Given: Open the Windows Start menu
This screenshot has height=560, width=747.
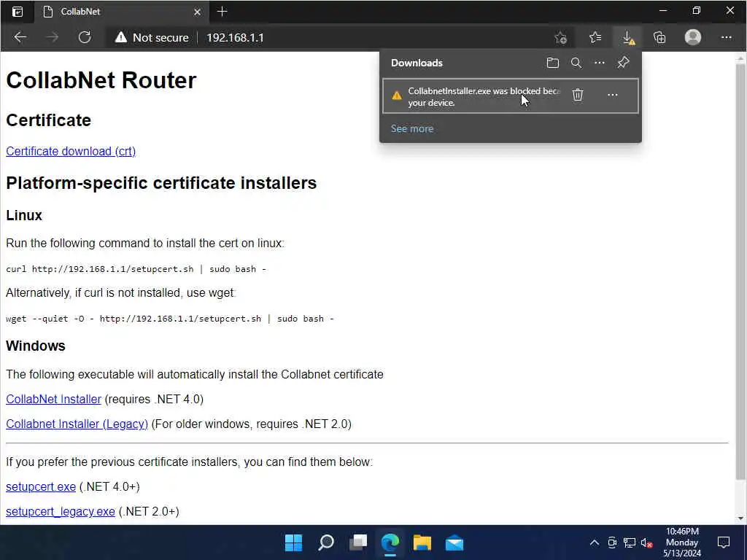Looking at the screenshot, I should (293, 542).
